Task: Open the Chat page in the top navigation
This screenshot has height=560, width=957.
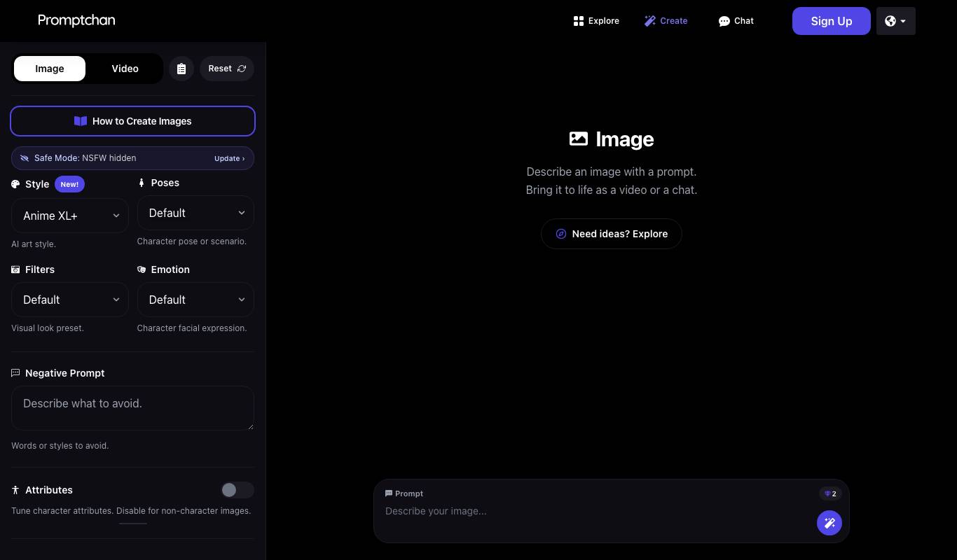Action: pos(736,21)
